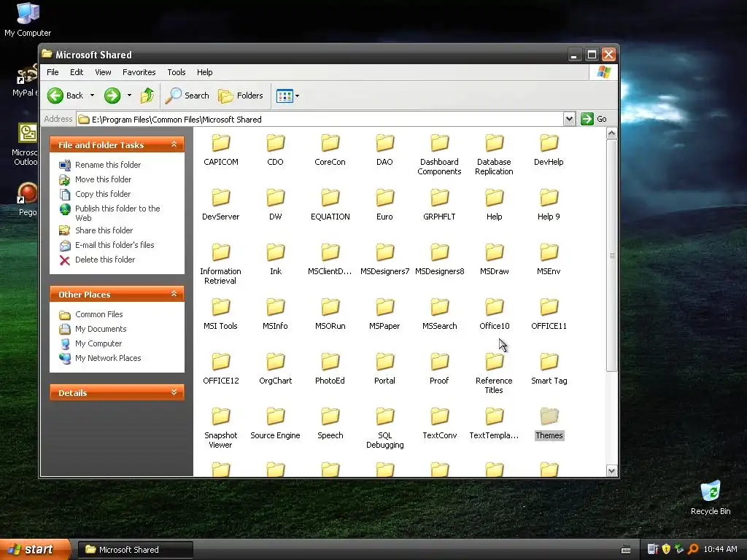Go to My Network Places
This screenshot has height=560, width=747.
pos(100,358)
